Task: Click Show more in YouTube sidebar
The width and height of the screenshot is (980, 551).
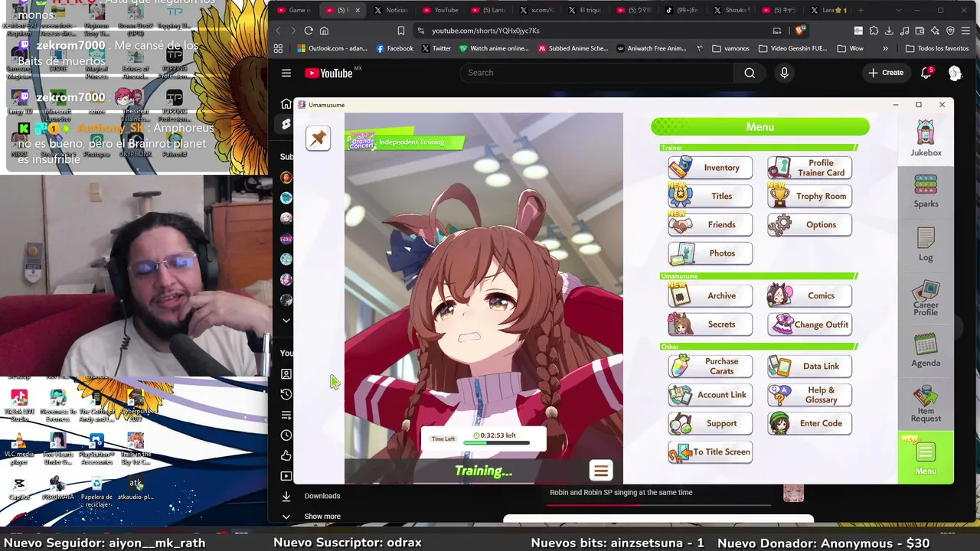Action: 322,517
